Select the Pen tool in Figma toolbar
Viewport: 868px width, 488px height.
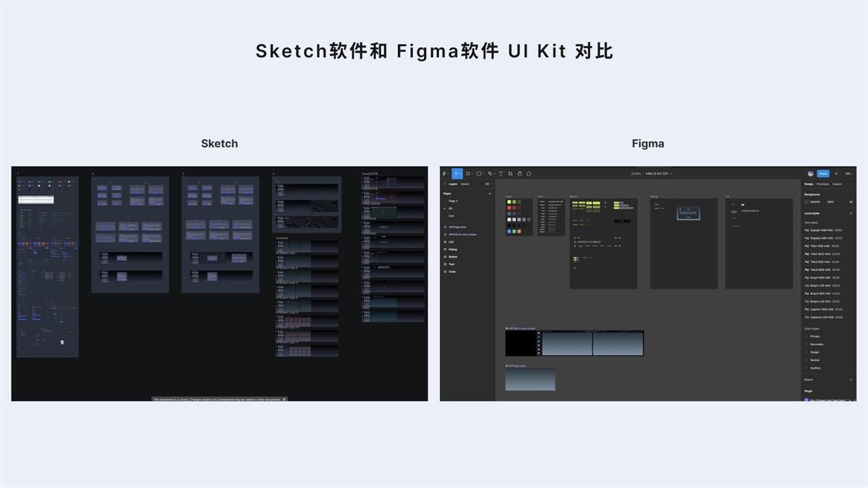point(490,174)
